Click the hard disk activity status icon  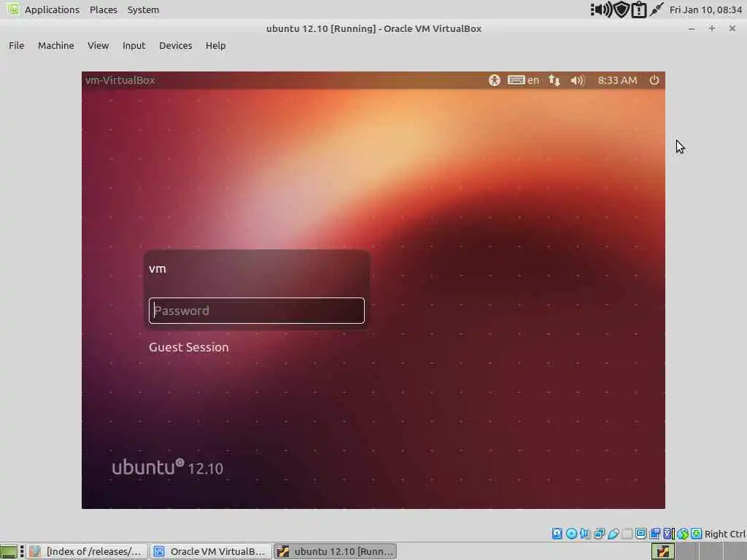(x=557, y=533)
